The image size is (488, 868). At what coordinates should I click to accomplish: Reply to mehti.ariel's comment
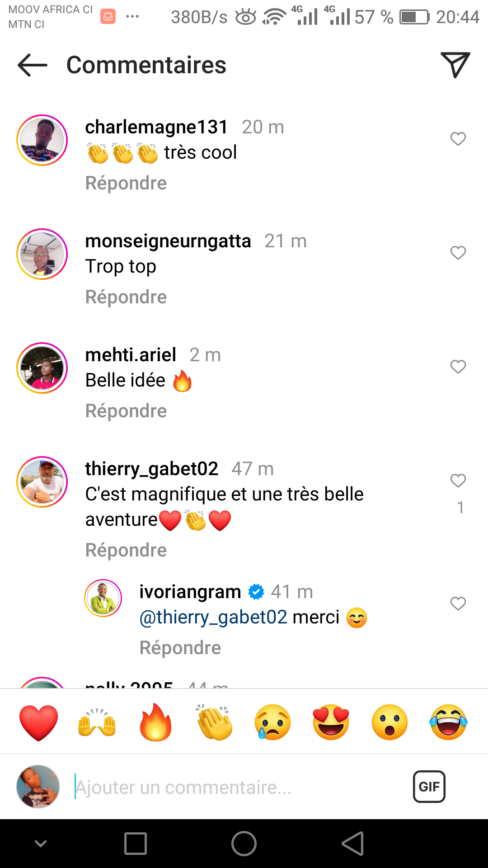(x=126, y=411)
